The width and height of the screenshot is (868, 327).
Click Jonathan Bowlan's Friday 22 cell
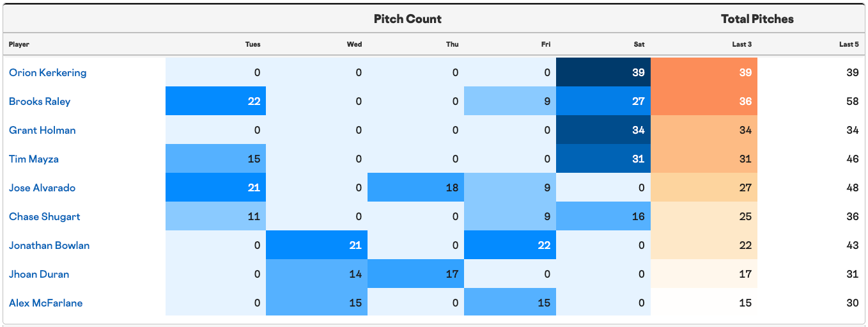[510, 245]
